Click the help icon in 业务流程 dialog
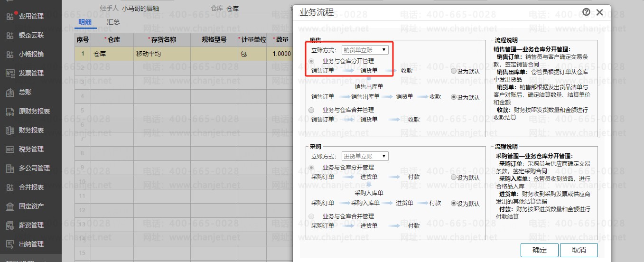Screen dimensions: 644x262 pos(586,12)
